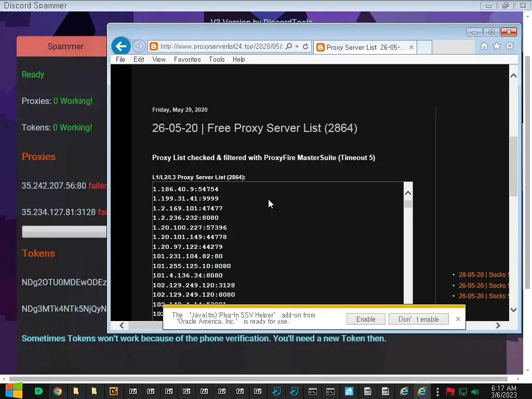Screen dimensions: 532x399
Task: Open Google Chrome from the taskbar
Action: click(x=58, y=391)
